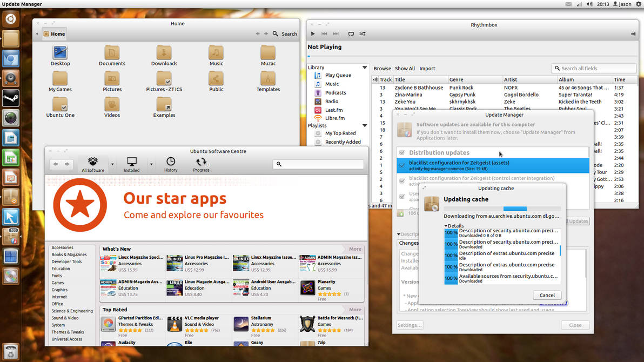The image size is (644, 362).
Task: Select Last.fm in Rhythmbox library
Action: click(x=333, y=110)
